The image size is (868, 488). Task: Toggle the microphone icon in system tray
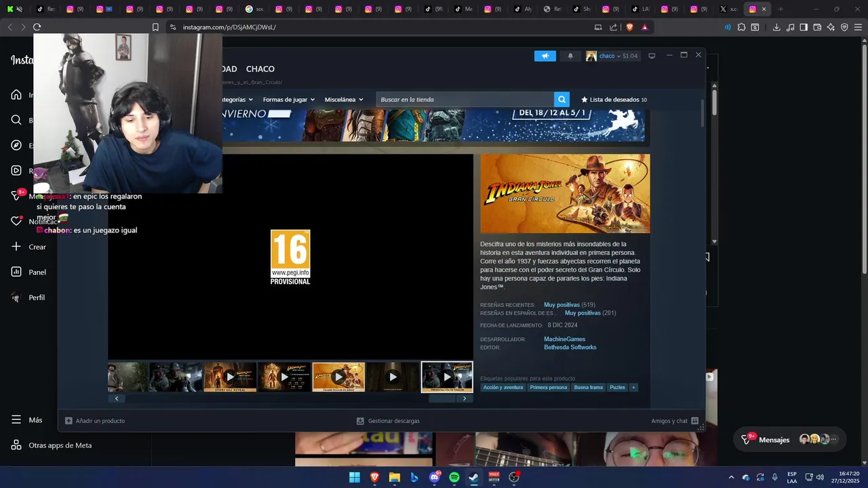[x=774, y=477]
